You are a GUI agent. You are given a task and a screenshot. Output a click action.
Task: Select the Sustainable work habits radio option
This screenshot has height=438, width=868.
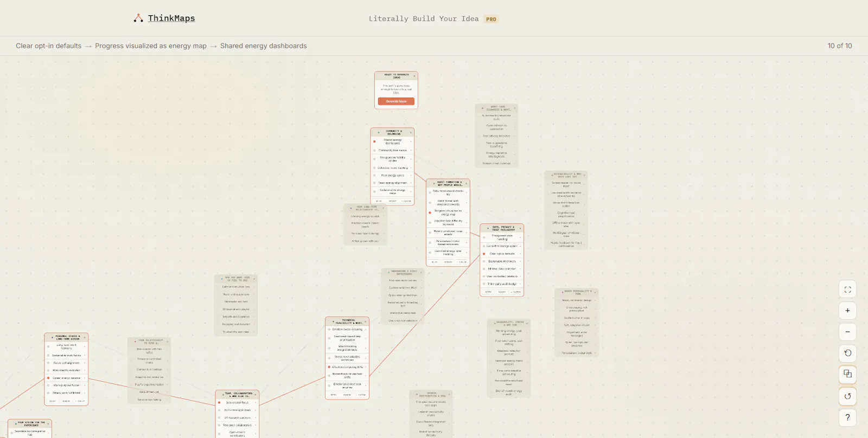pyautogui.click(x=48, y=356)
